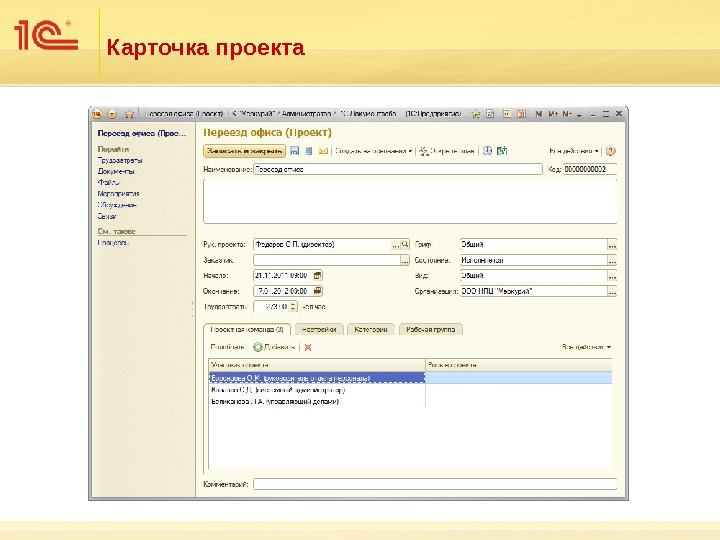Click the large description text area
Viewport: 720px width, 540px height.
coord(410,202)
